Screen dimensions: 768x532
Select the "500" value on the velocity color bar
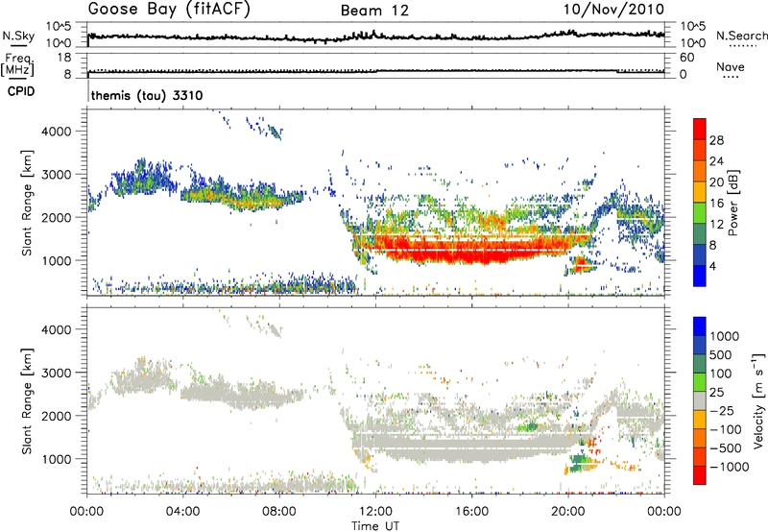[721, 355]
